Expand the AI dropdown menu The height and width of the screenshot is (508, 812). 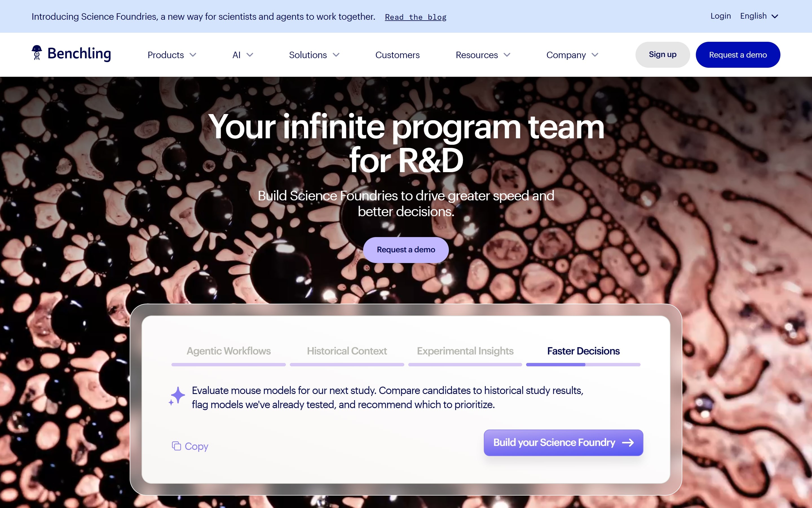pos(242,55)
